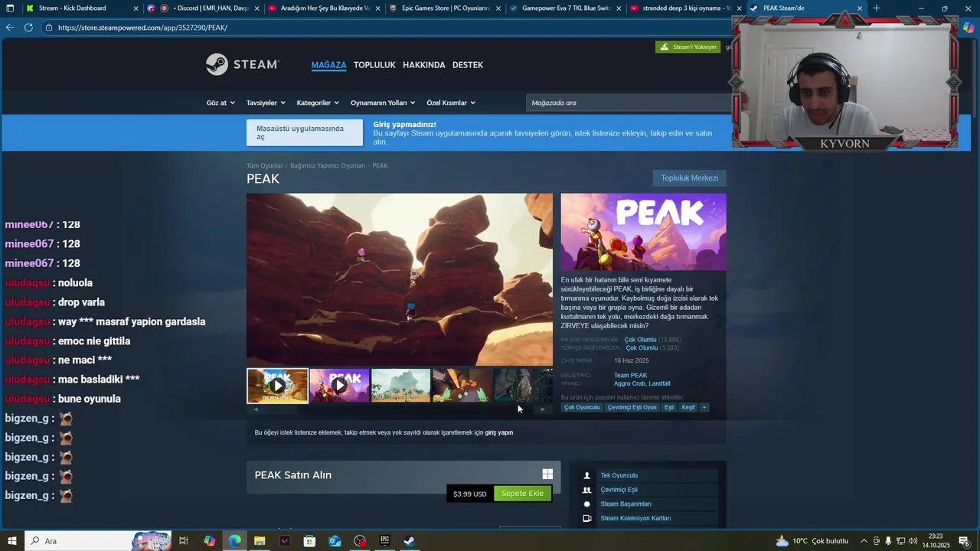Open Task View in the taskbar
Screen dimensions: 980x551
[184, 541]
